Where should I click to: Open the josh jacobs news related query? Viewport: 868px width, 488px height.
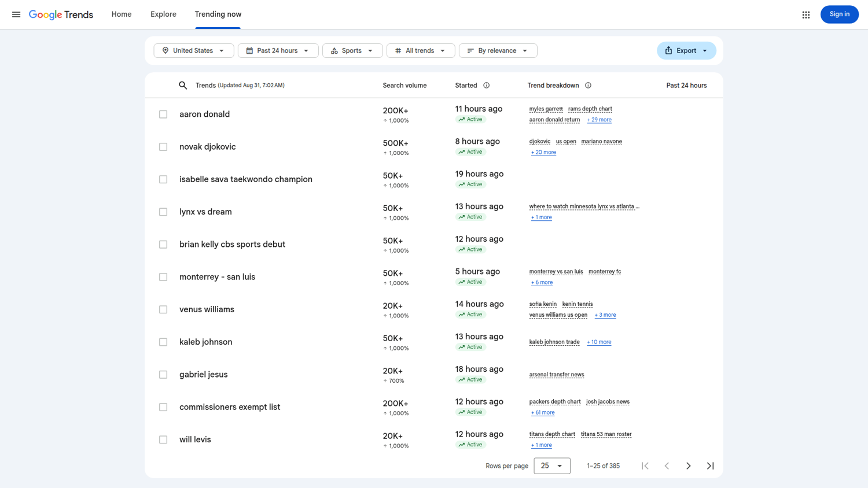[x=608, y=402]
